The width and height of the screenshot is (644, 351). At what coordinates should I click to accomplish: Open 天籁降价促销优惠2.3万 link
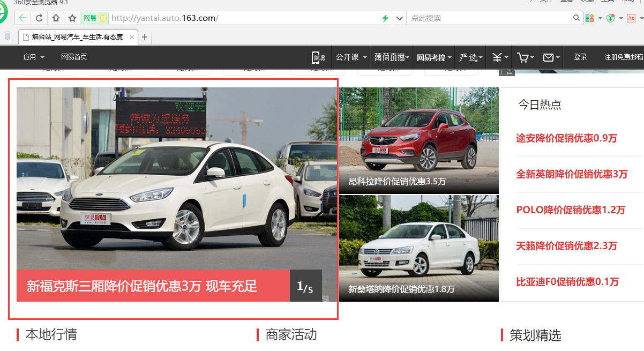(567, 246)
